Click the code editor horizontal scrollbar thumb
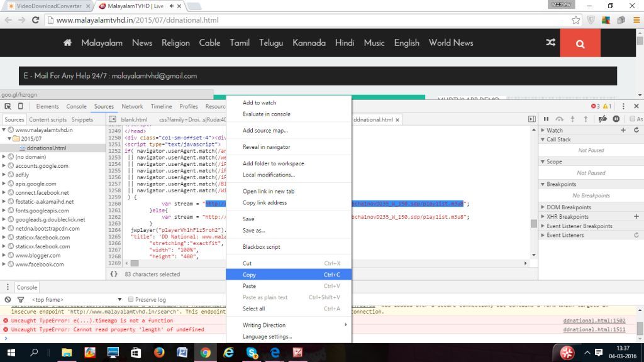 (135, 263)
